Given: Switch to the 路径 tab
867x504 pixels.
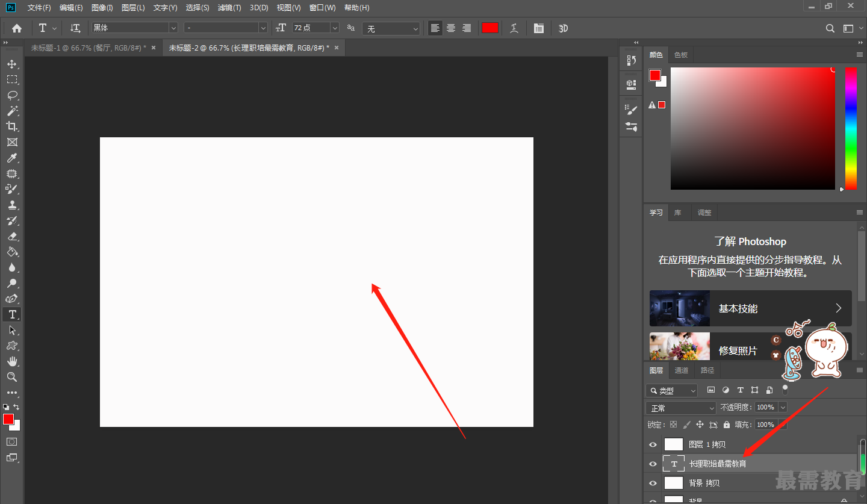Looking at the screenshot, I should (707, 370).
